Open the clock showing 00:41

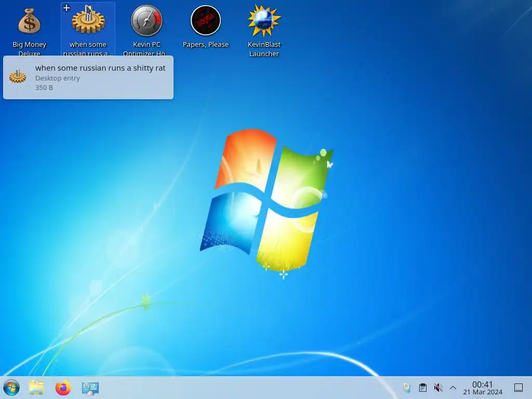tap(483, 388)
